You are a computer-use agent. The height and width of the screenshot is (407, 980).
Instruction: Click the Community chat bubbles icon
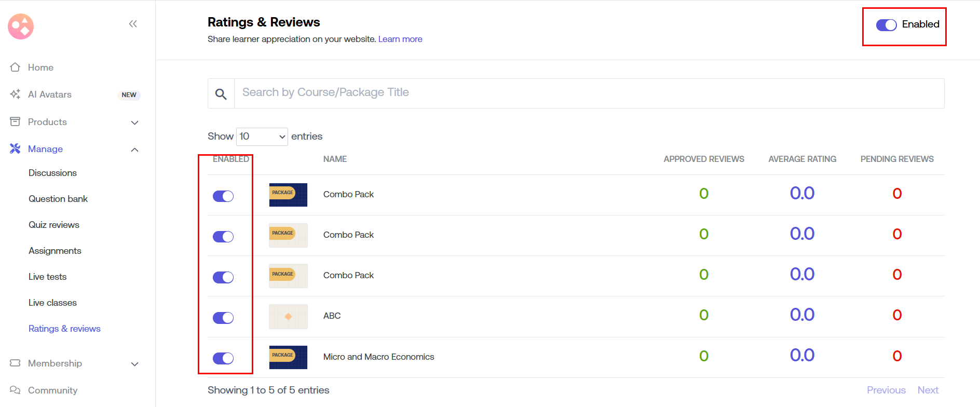tap(15, 390)
